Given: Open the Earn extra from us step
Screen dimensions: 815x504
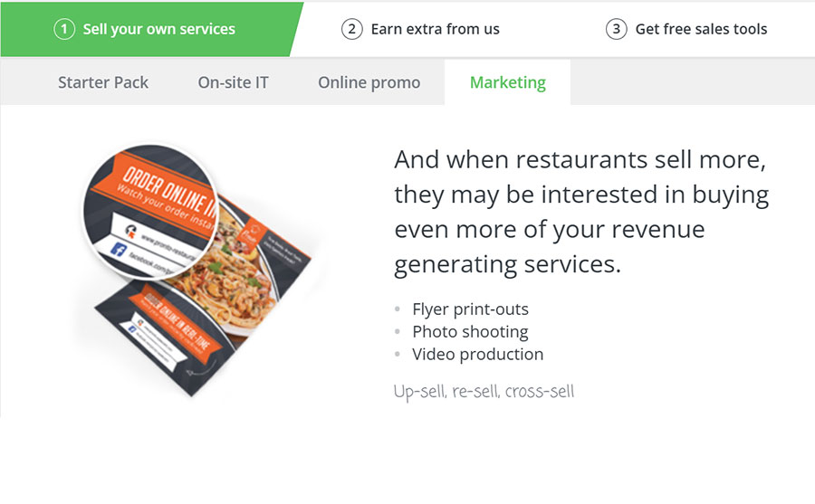Looking at the screenshot, I should coord(435,29).
